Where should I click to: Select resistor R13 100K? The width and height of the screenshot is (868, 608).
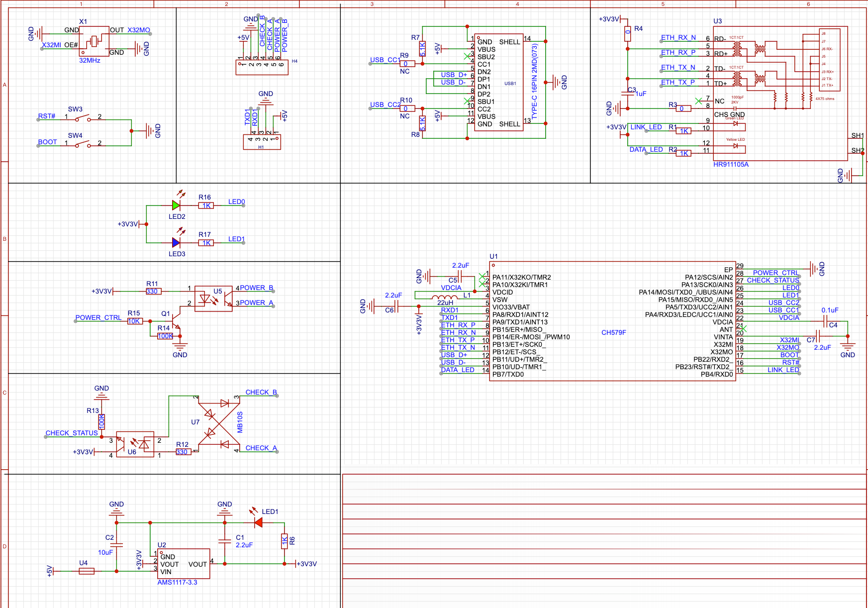tap(101, 422)
